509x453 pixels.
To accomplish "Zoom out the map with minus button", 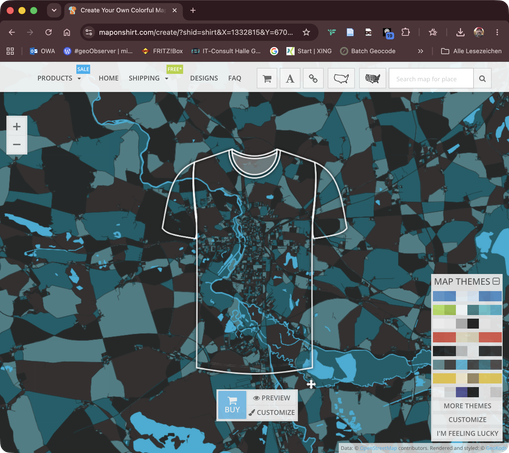I will pos(17,145).
